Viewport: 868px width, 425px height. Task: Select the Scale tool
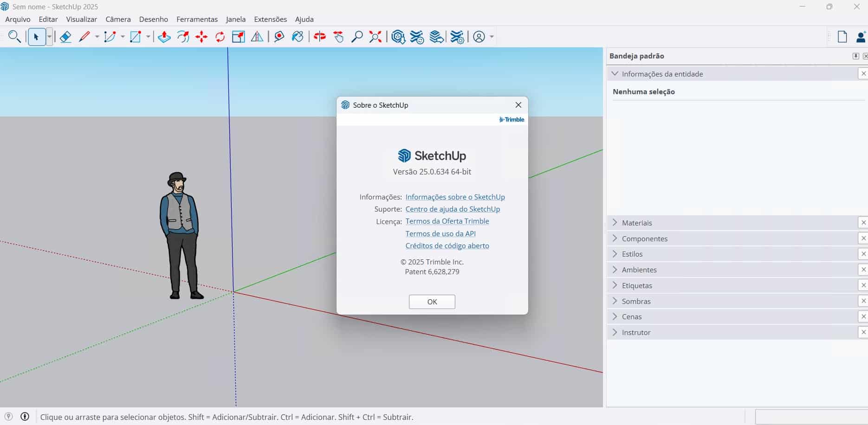[x=239, y=37]
